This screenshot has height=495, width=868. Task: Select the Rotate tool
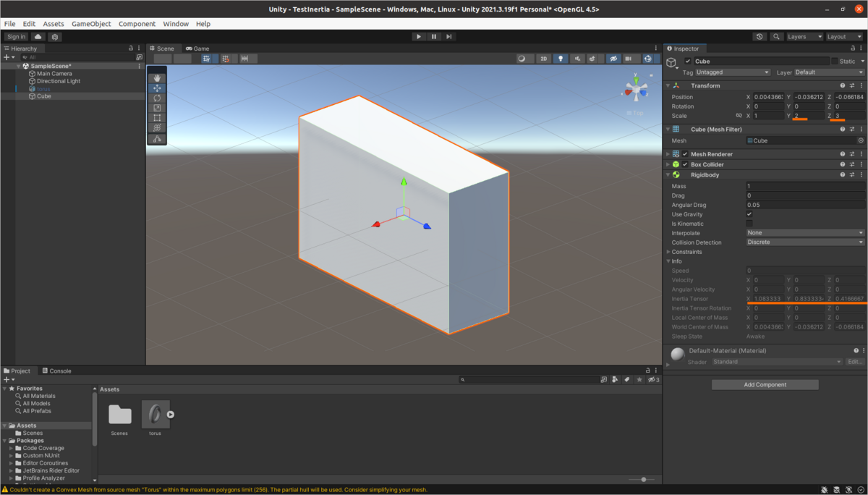(157, 98)
